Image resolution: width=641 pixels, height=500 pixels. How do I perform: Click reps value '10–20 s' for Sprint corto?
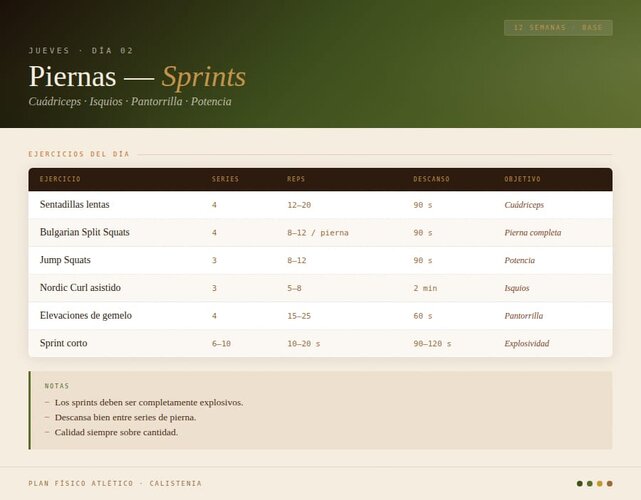click(303, 344)
